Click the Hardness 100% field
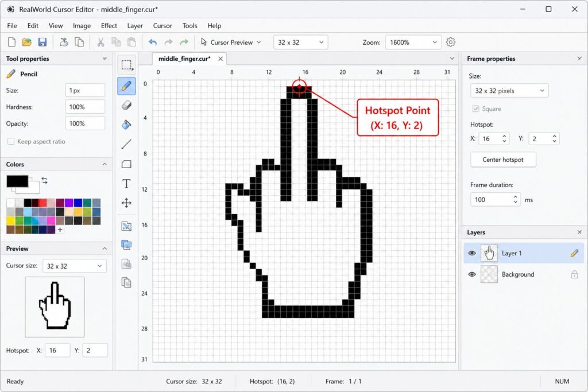The width and height of the screenshot is (588, 392). click(85, 107)
